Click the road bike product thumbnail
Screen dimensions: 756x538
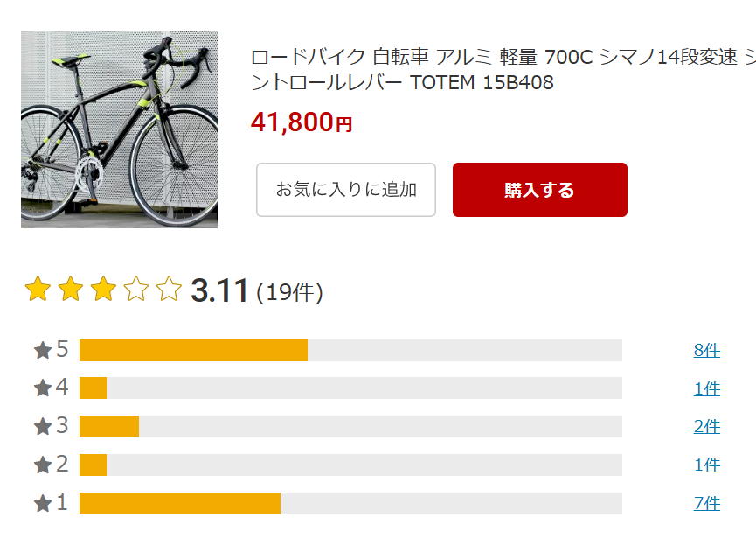119,129
